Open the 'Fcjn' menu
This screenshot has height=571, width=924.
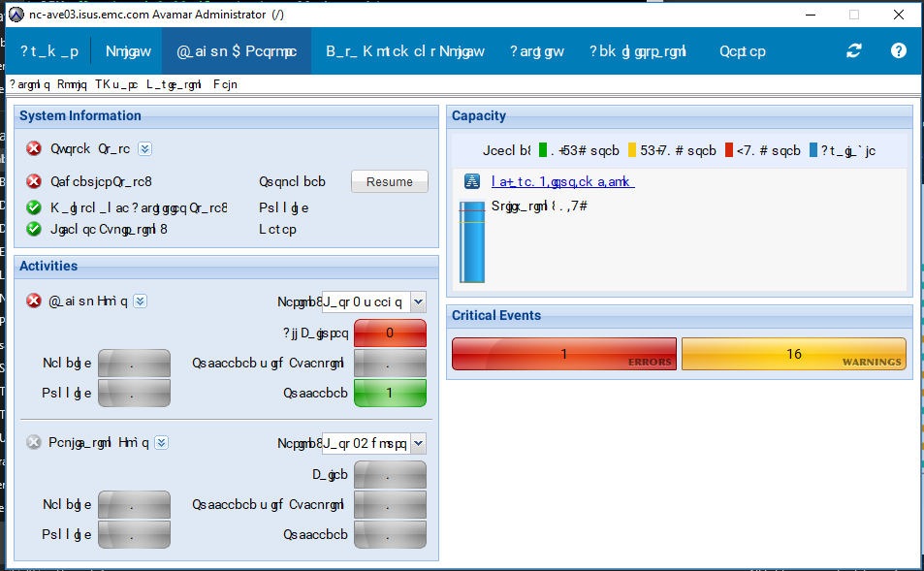click(225, 84)
